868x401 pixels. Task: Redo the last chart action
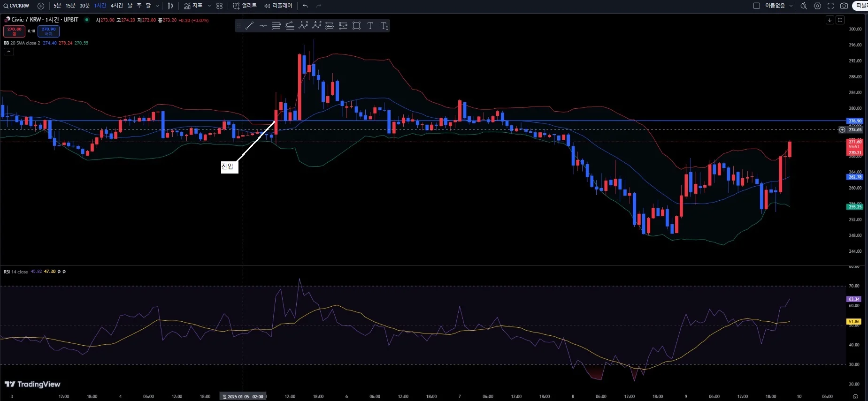(319, 6)
